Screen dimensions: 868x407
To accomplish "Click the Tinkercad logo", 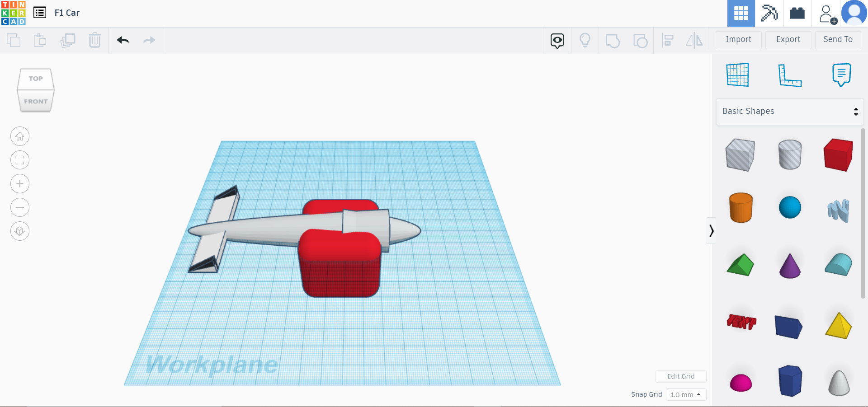I will click(14, 13).
